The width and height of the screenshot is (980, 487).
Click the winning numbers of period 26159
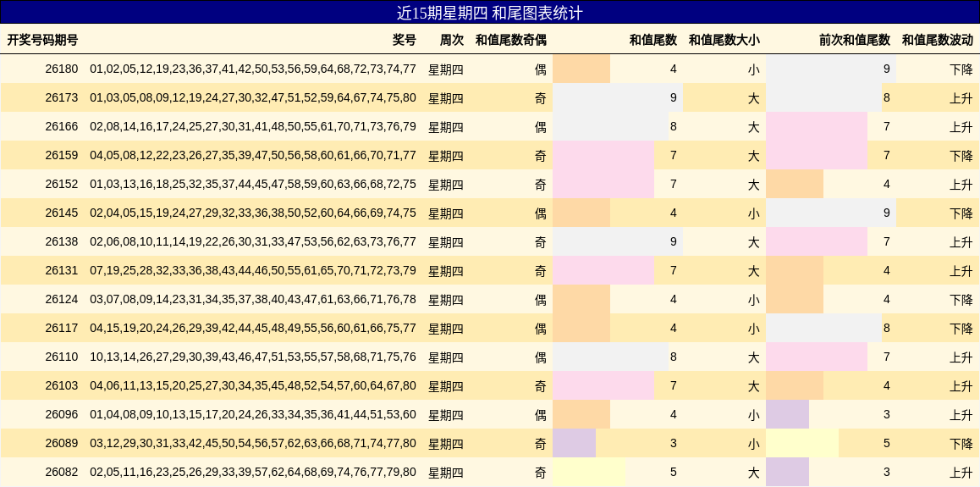(253, 155)
